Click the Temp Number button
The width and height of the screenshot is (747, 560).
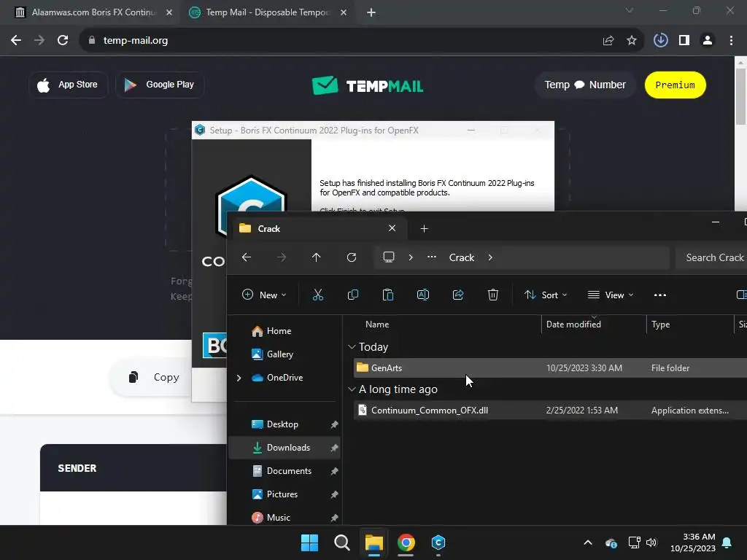pos(585,85)
